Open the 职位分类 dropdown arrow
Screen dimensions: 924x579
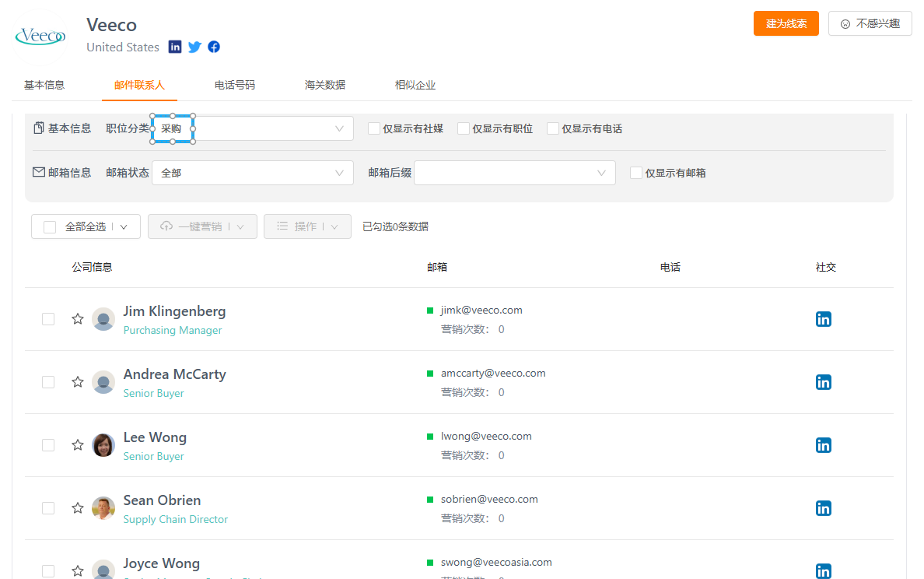[x=339, y=128]
